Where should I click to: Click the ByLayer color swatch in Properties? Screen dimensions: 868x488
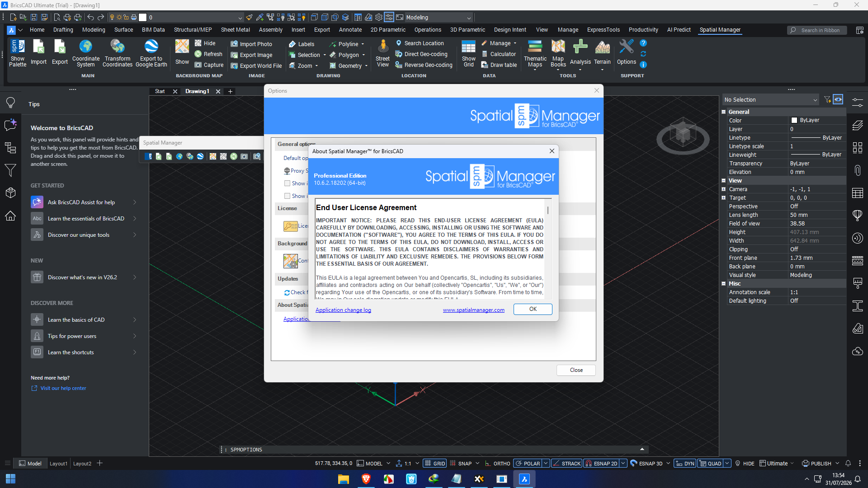794,120
